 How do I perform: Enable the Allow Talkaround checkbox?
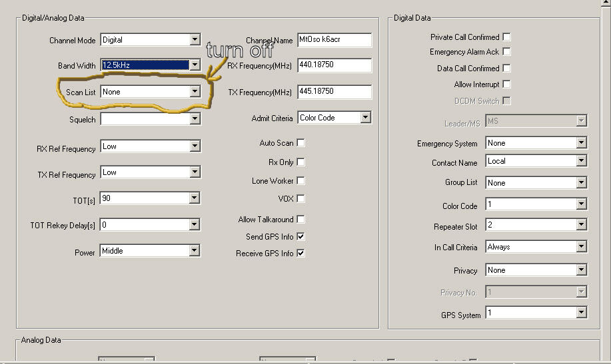pyautogui.click(x=301, y=219)
